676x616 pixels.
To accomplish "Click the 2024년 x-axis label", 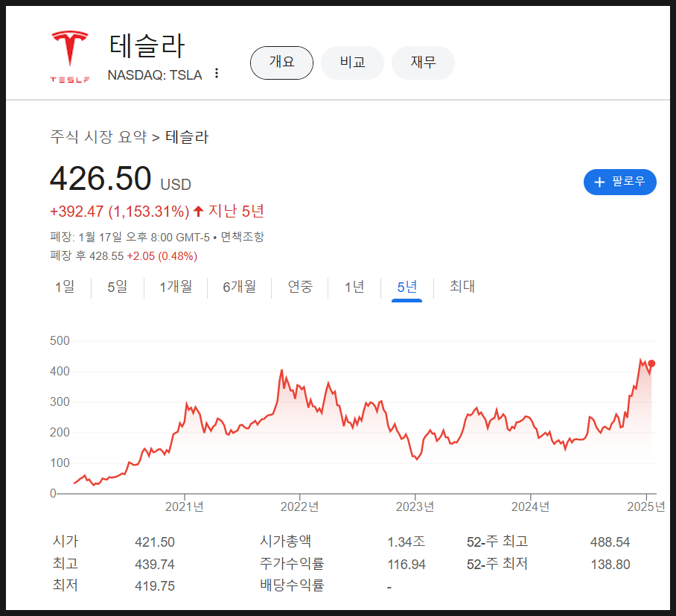I will tap(531, 507).
